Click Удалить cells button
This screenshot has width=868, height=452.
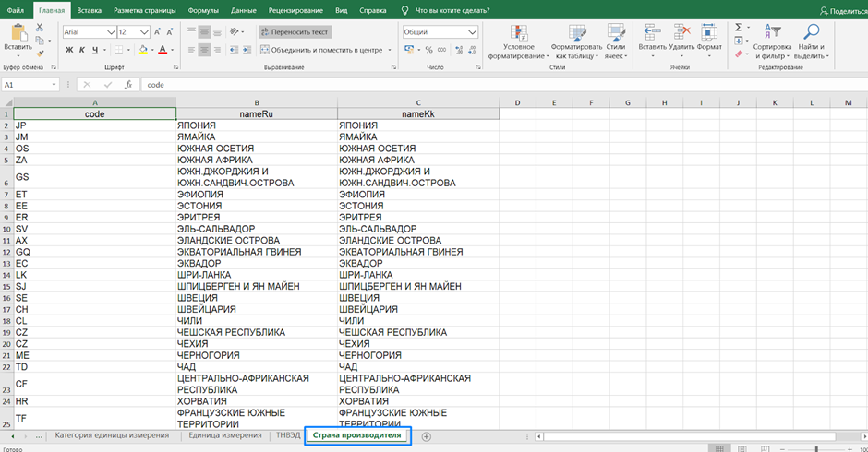click(681, 40)
